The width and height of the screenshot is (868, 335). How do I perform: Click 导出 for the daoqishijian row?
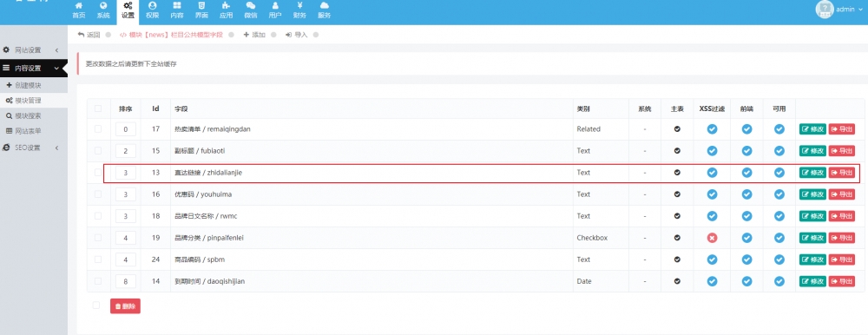[841, 281]
